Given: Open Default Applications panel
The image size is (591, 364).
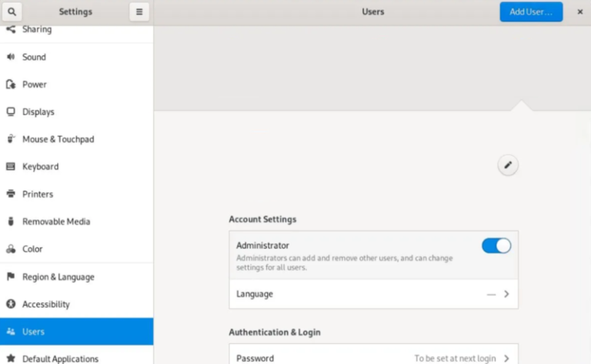Looking at the screenshot, I should (60, 359).
